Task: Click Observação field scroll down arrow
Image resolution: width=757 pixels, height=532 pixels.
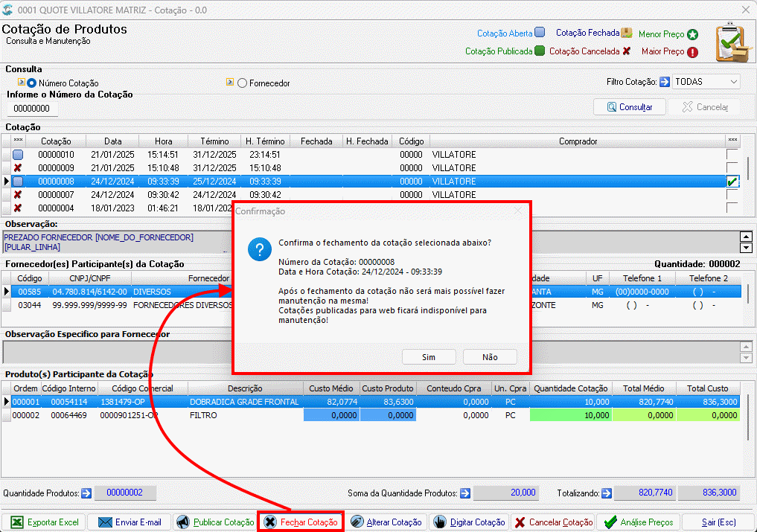Action: tap(746, 248)
